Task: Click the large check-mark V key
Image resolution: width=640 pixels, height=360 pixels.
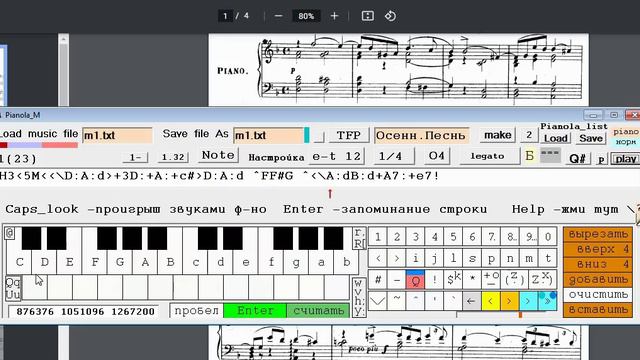Action: pos(378,301)
